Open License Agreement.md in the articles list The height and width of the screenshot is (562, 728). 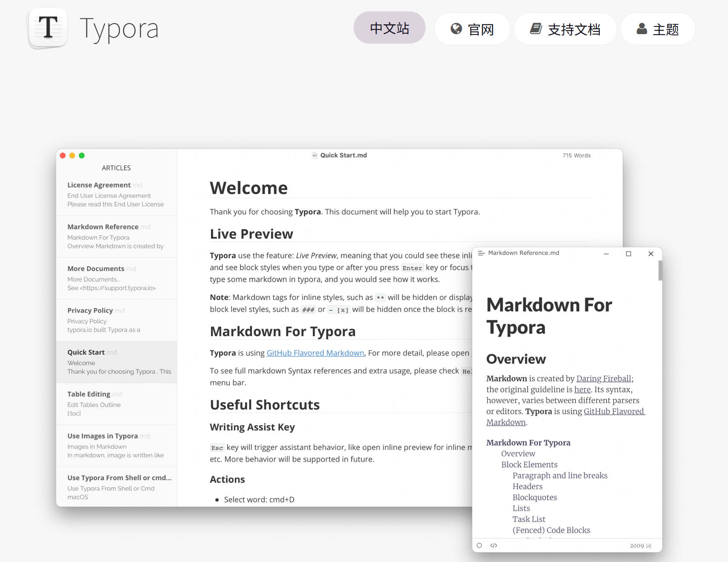(116, 195)
